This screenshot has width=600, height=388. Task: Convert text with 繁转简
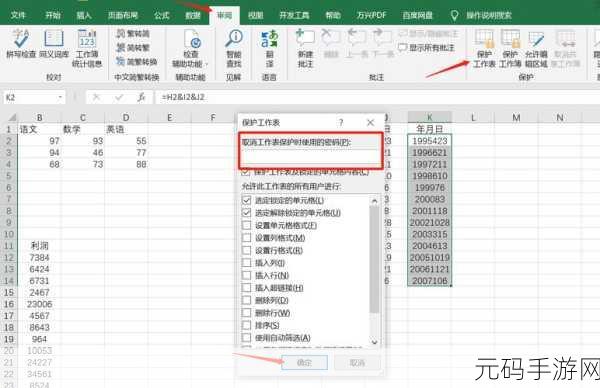pyautogui.click(x=132, y=34)
